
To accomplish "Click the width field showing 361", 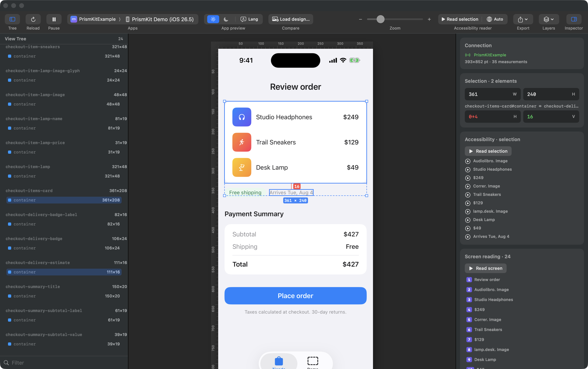I will [492, 94].
